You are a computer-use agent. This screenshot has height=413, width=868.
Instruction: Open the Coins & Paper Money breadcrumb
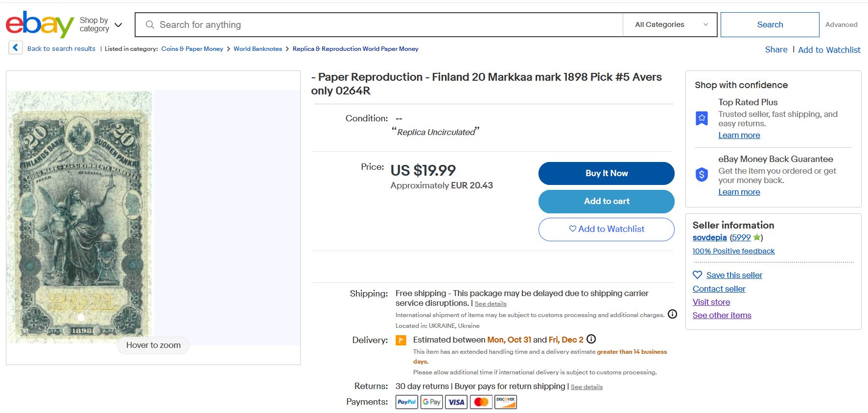[x=192, y=49]
